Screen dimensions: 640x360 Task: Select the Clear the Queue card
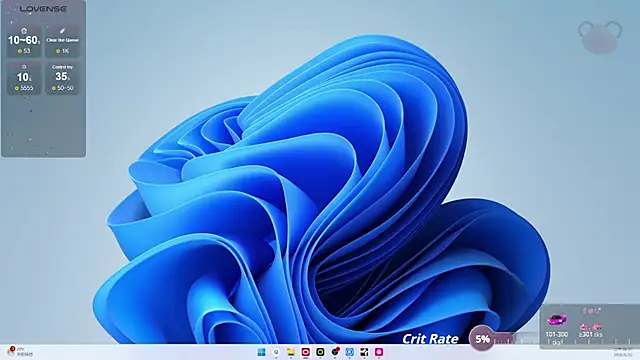[62, 41]
